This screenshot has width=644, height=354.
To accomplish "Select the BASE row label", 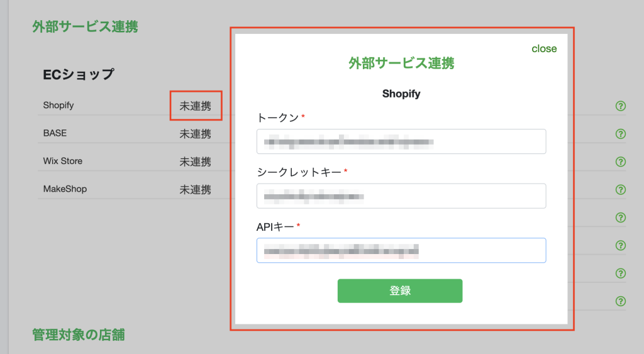I will click(x=55, y=133).
